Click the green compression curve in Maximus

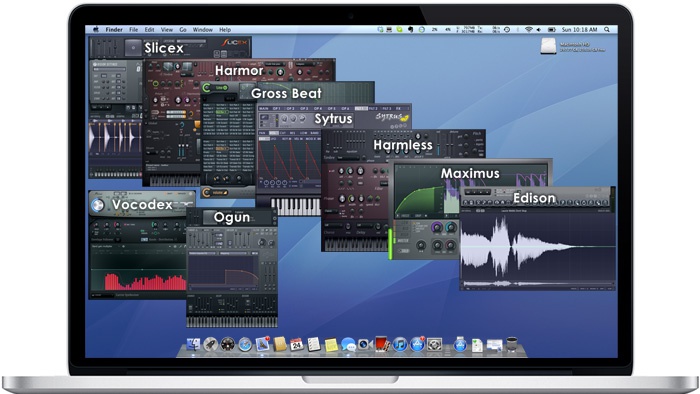[420, 200]
